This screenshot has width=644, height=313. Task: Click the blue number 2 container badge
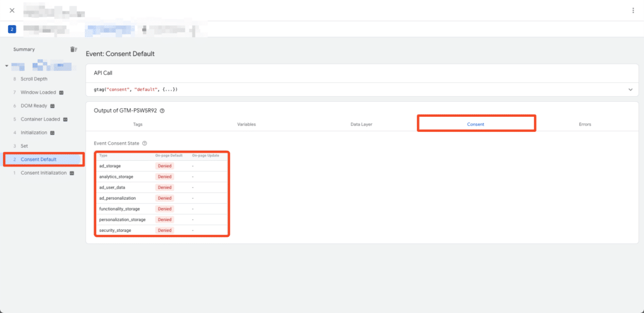click(12, 29)
